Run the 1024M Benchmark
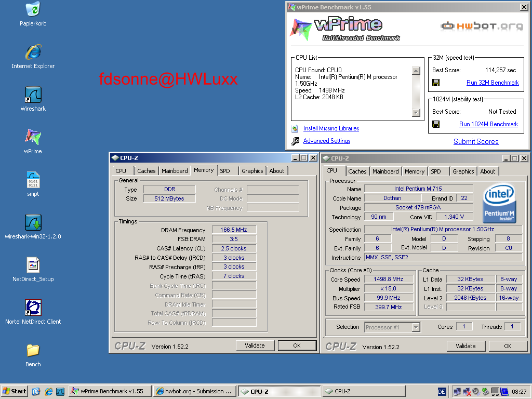The height and width of the screenshot is (399, 532). pos(488,124)
